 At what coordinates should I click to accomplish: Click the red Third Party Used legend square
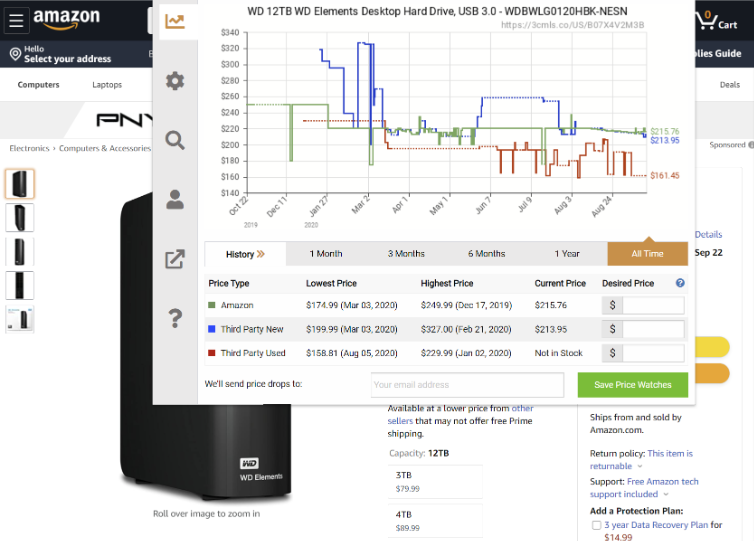tap(212, 352)
